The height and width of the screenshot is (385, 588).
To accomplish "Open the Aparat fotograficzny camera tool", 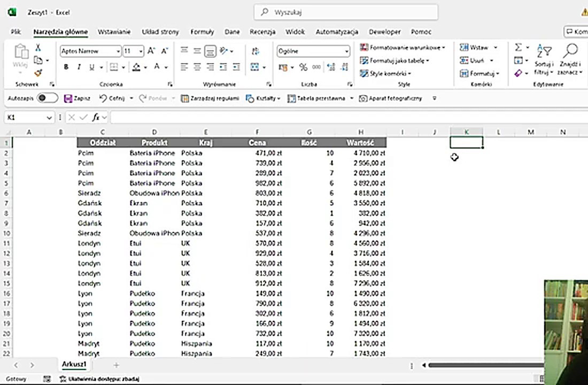I will (390, 98).
